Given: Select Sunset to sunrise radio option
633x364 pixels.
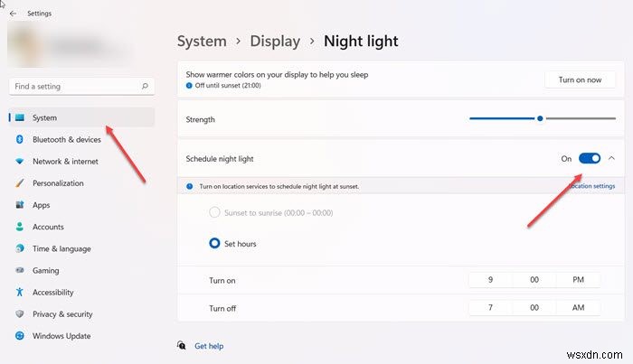Looking at the screenshot, I should [x=215, y=212].
